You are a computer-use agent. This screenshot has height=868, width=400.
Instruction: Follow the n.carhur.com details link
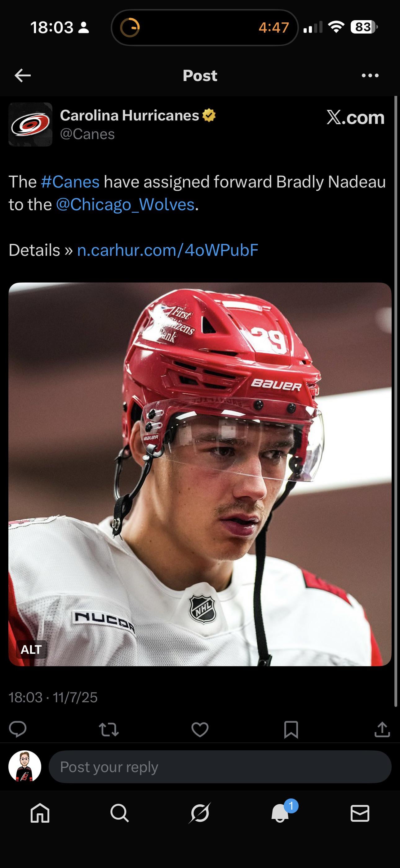point(168,250)
